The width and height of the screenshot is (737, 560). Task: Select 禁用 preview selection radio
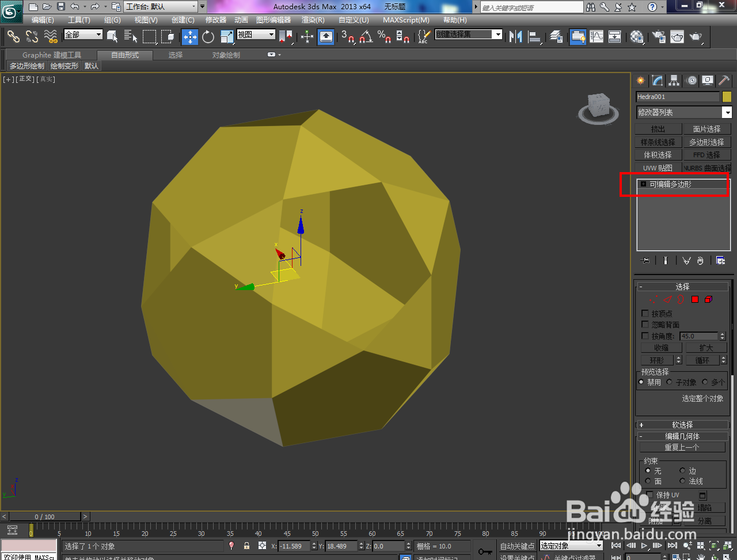[x=641, y=382]
